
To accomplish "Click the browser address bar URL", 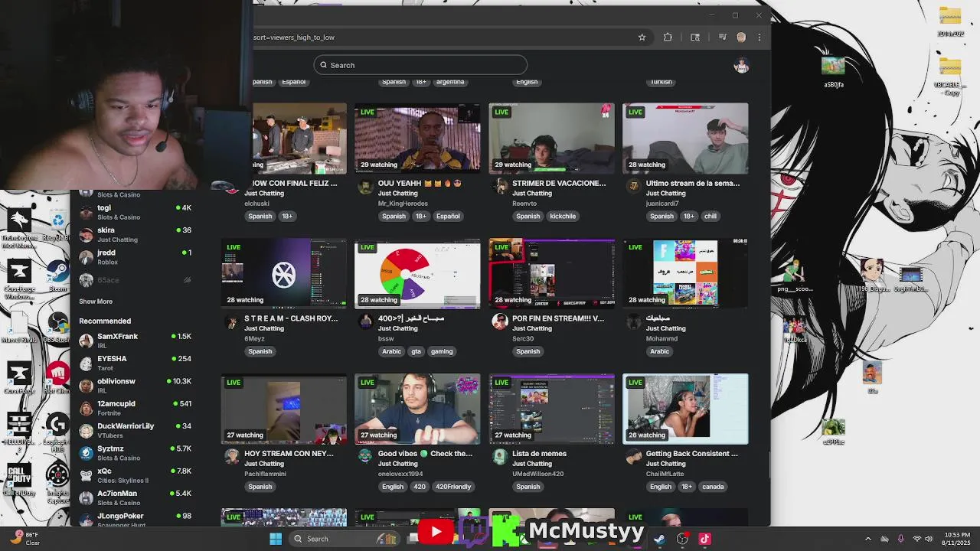I will point(294,37).
